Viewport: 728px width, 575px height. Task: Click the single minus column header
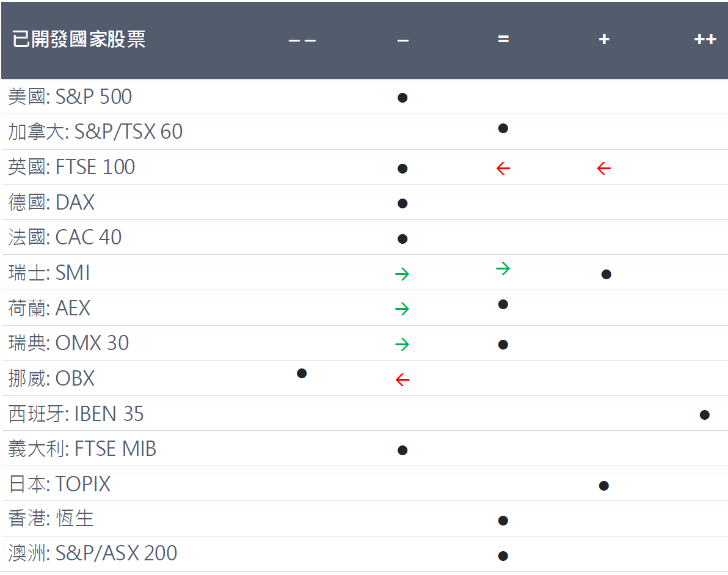[403, 40]
